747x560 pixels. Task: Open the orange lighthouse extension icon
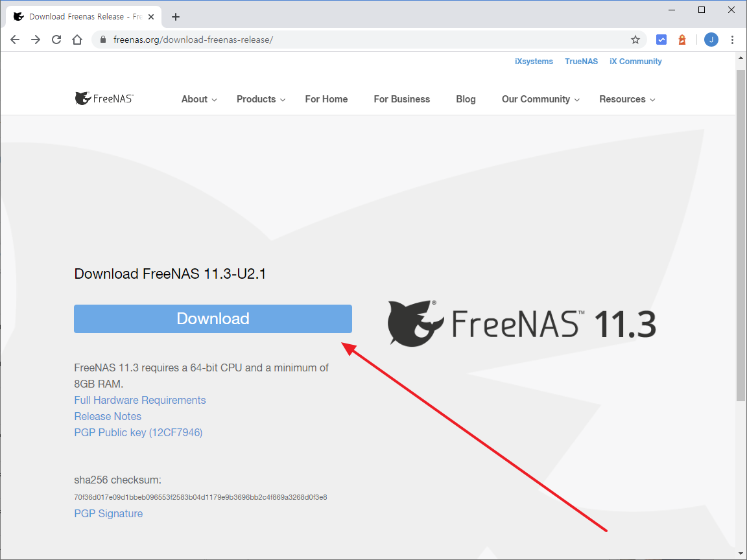(682, 40)
